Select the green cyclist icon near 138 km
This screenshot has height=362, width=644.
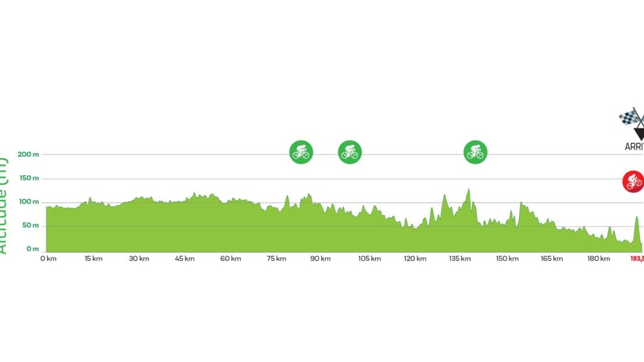coord(475,152)
